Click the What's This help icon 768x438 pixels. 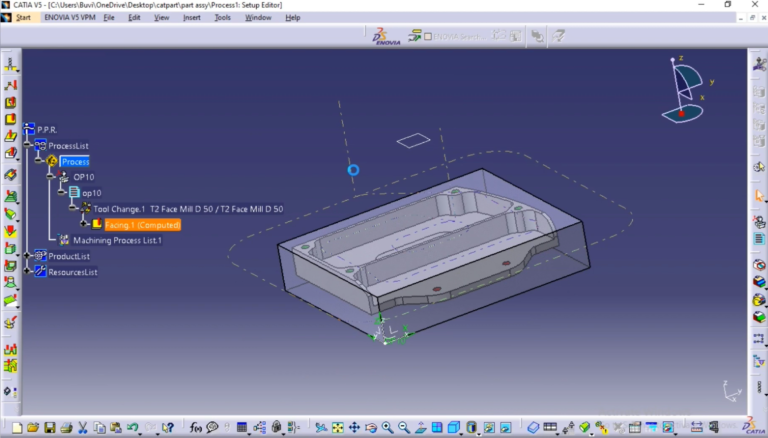click(168, 428)
